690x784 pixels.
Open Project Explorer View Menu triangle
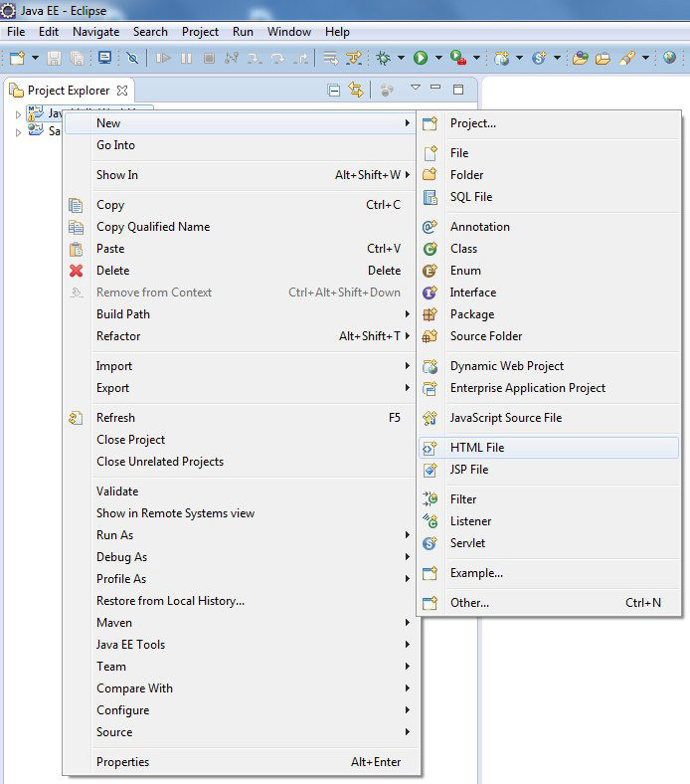pos(416,89)
